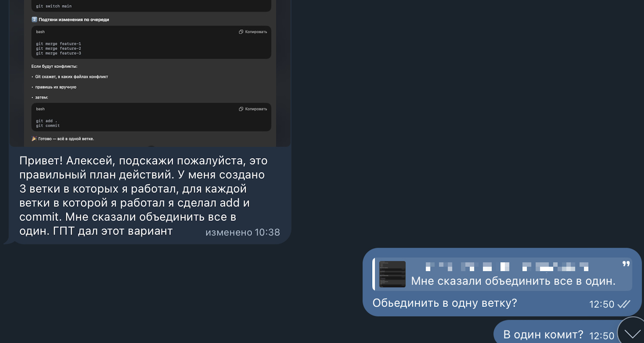Click the copy icon above git add code
The height and width of the screenshot is (343, 644).
(x=241, y=109)
